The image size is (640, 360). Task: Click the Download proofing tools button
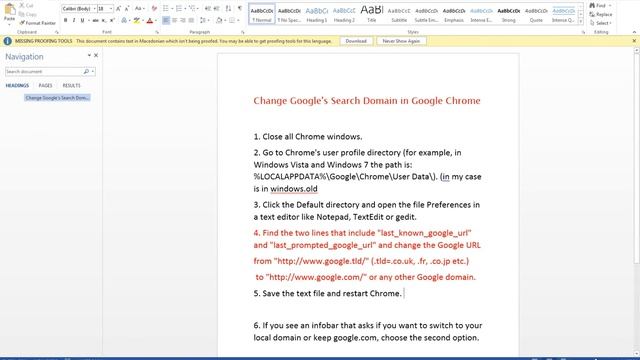pos(356,41)
